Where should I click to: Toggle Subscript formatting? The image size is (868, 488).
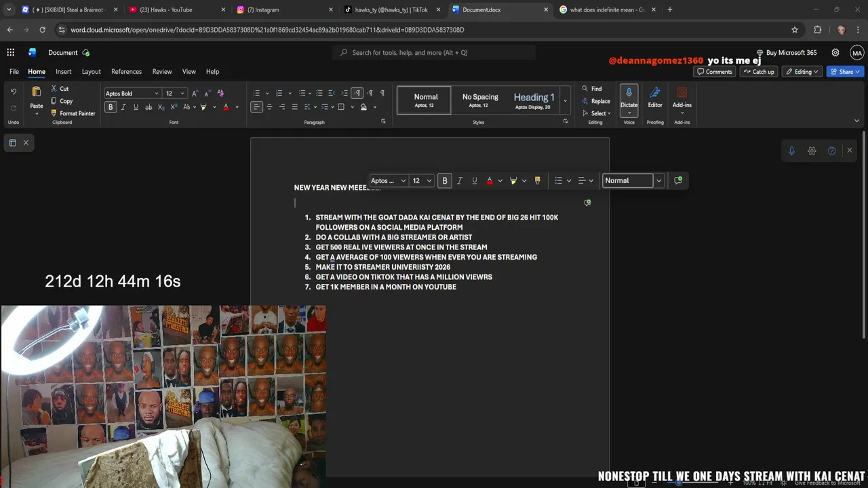pos(161,107)
